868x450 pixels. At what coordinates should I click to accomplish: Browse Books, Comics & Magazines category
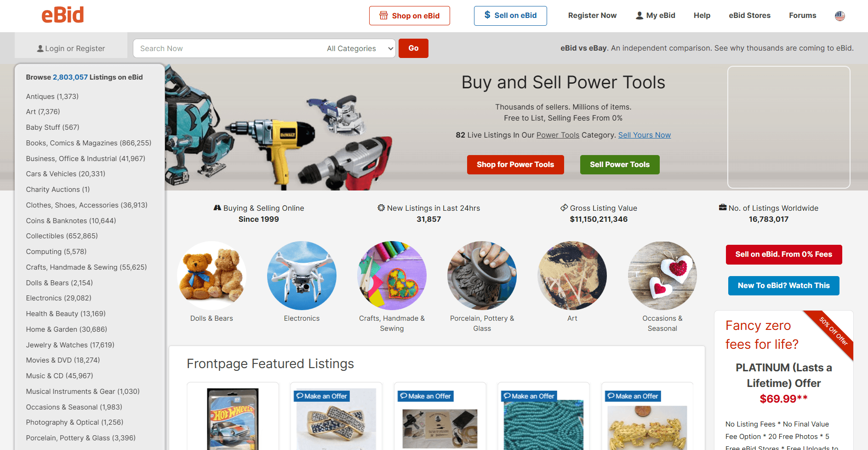point(89,143)
